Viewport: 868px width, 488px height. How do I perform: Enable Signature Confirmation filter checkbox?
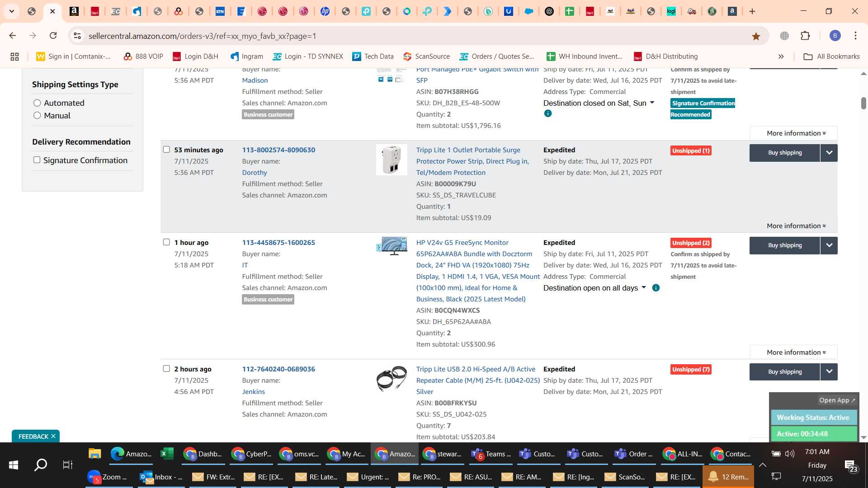(x=37, y=160)
